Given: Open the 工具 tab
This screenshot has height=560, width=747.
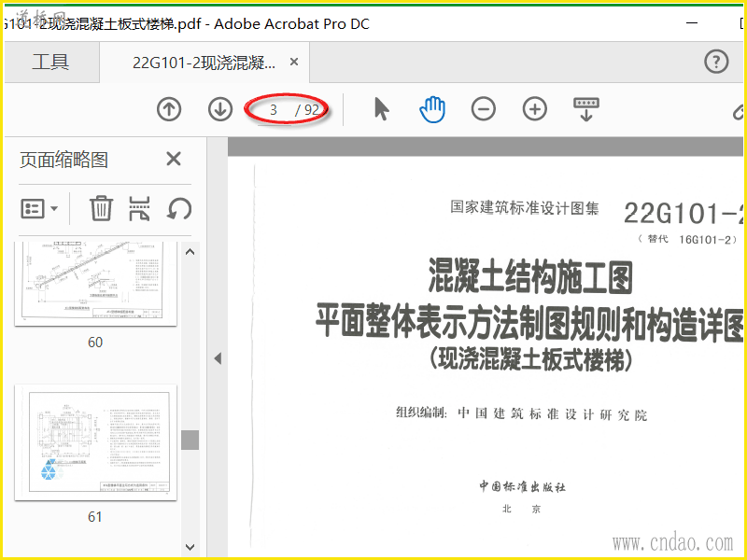Looking at the screenshot, I should tap(50, 62).
